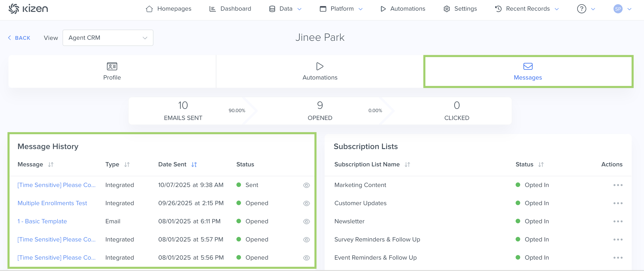The height and width of the screenshot is (271, 644).
Task: View the Multiple Enrollments Test message via the eye icon
Action: (x=306, y=203)
